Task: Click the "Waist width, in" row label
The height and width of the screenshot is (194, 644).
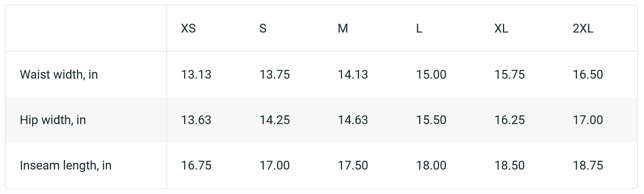Action: 59,74
